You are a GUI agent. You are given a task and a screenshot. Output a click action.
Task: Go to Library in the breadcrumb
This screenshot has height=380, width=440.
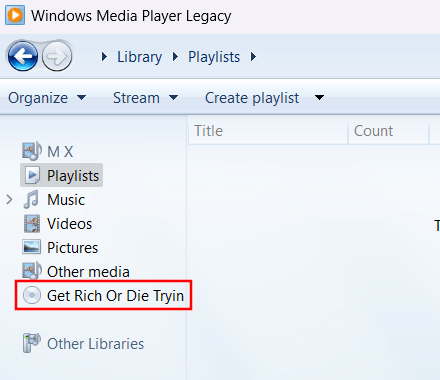(140, 57)
